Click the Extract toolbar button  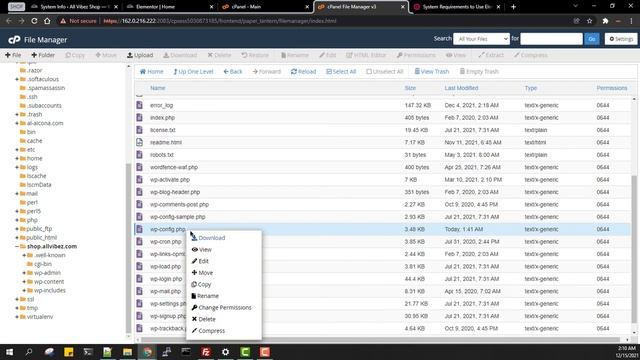tap(491, 55)
